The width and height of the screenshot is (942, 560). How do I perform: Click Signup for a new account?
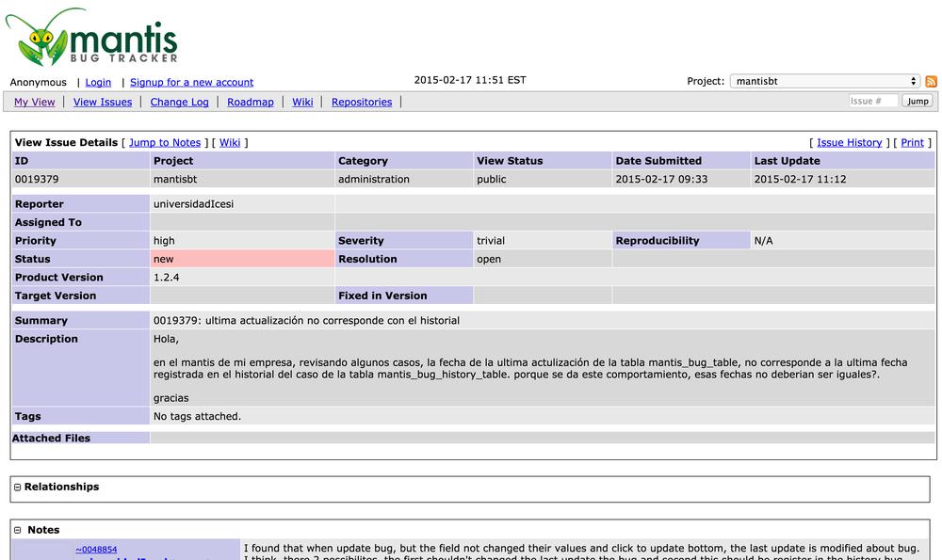pos(191,82)
